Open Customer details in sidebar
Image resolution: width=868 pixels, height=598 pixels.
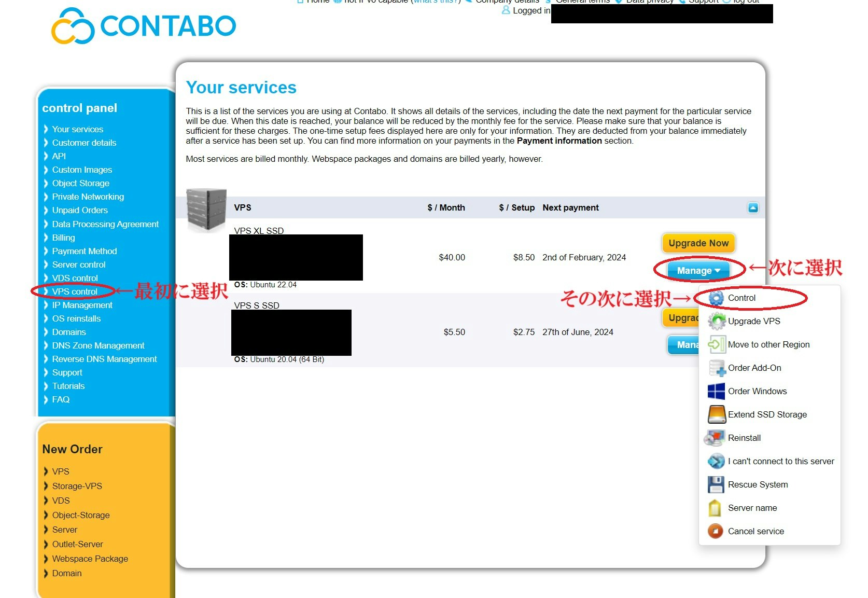[x=84, y=143]
